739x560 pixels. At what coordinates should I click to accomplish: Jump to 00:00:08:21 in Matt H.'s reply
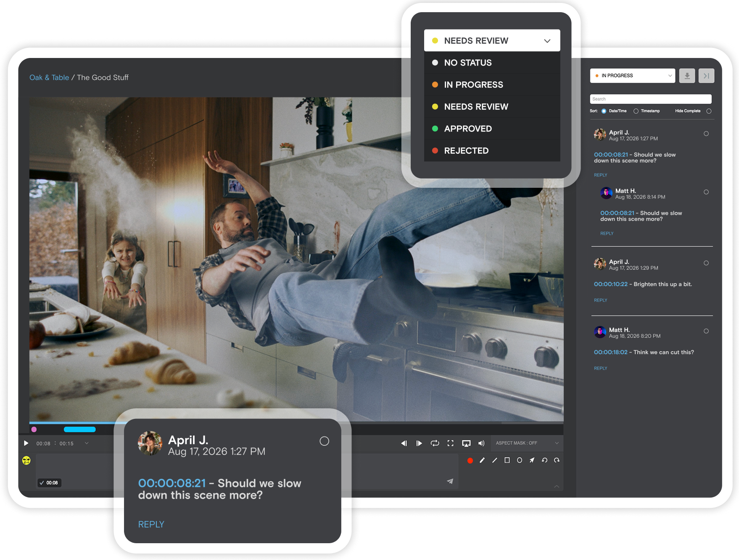[x=617, y=213]
